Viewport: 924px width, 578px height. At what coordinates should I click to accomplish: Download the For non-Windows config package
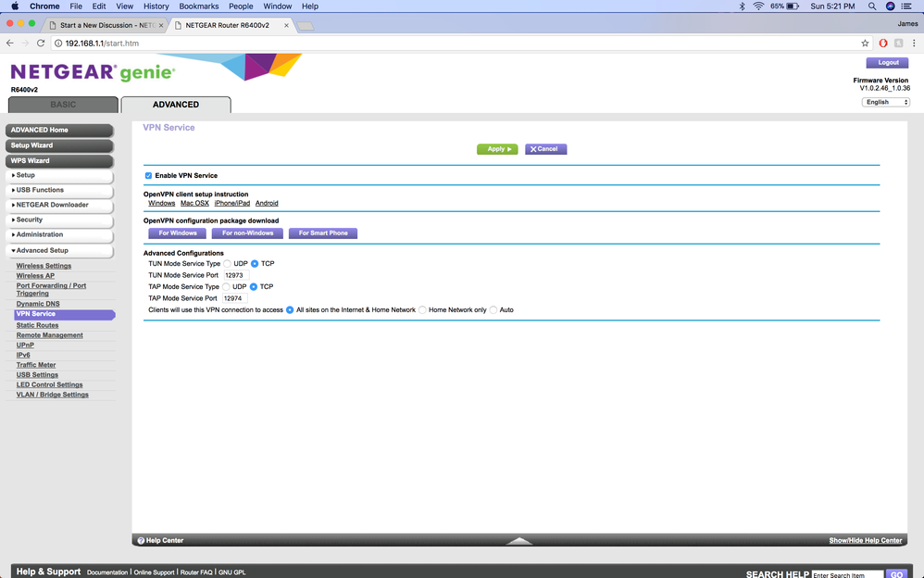[247, 233]
